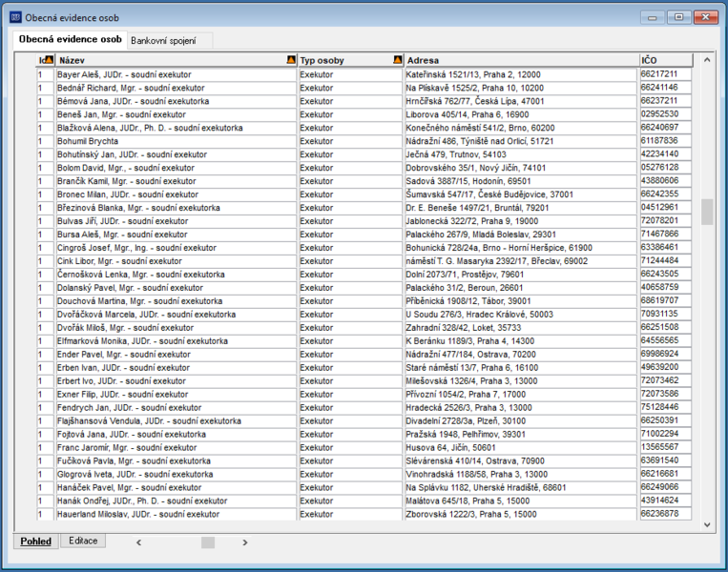728x572 pixels.
Task: Select row Erben Ivan, JUDr. - soudní exekutor
Action: pos(364,368)
